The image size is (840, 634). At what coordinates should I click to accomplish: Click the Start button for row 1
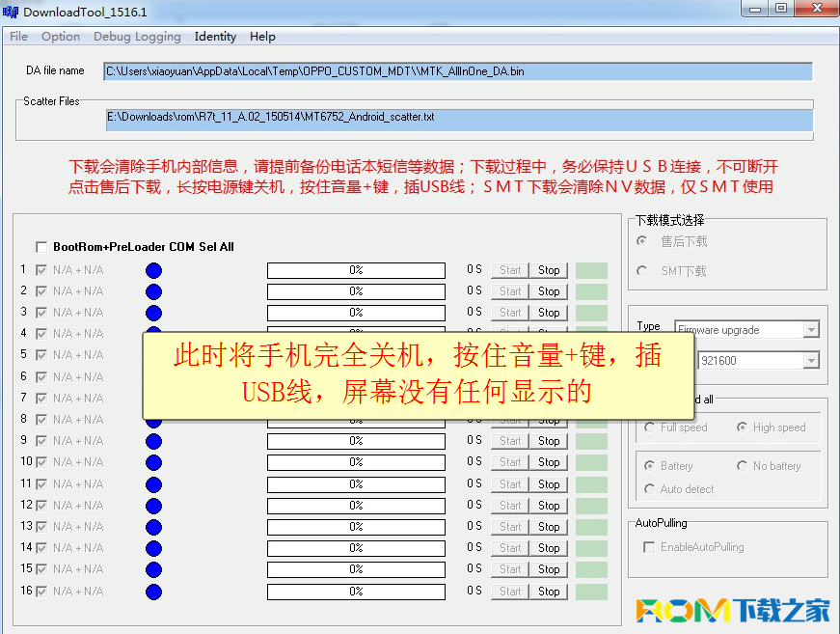[x=510, y=270]
